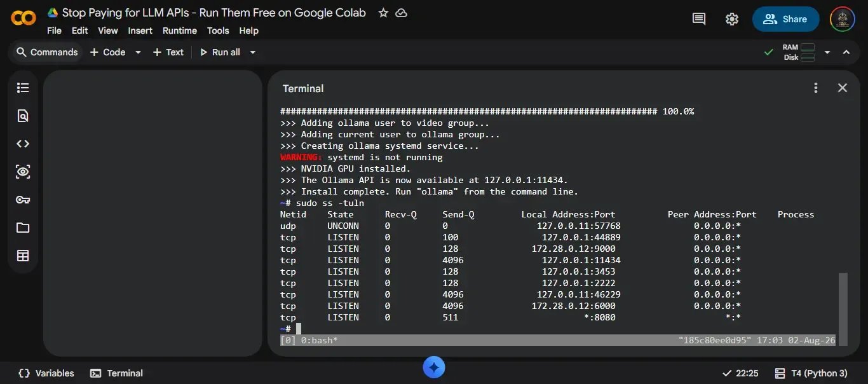Open the Tools menu
Image resolution: width=868 pixels, height=384 pixels.
[x=218, y=31]
